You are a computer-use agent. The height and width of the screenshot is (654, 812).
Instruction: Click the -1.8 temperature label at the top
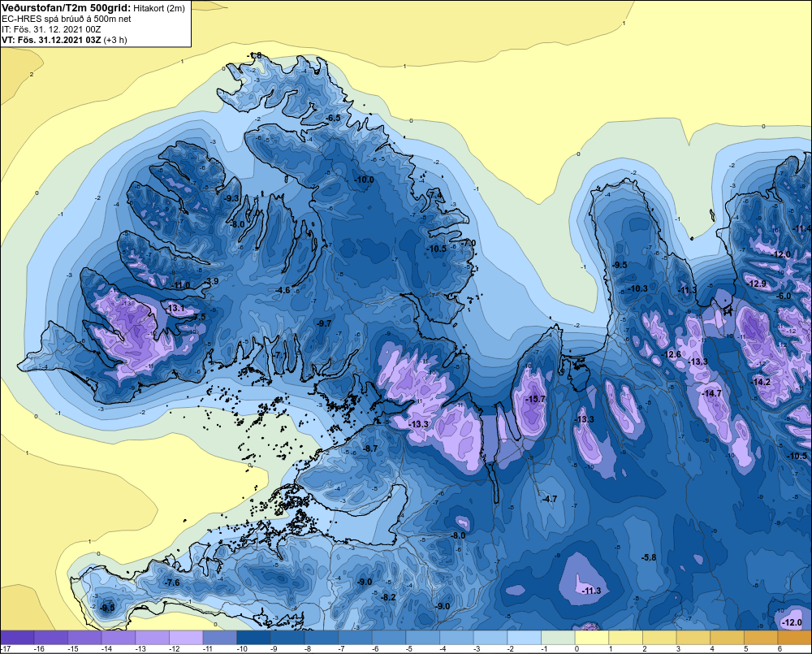pos(255,55)
